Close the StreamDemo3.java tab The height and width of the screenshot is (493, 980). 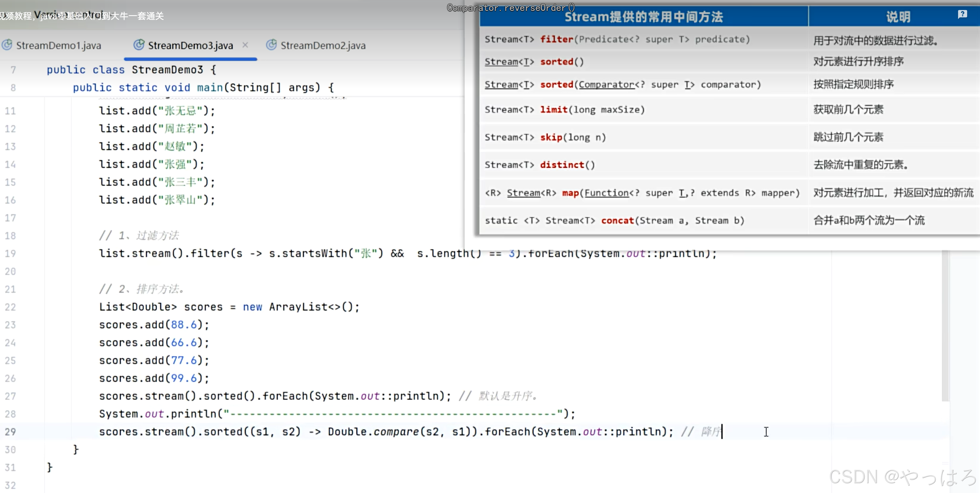[246, 45]
